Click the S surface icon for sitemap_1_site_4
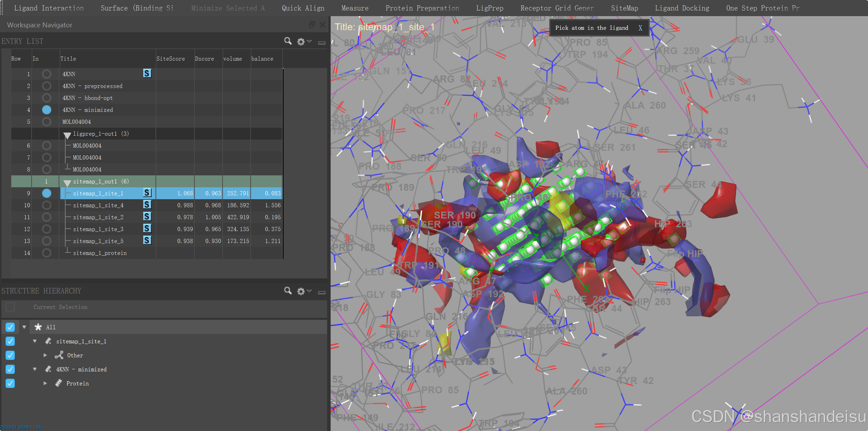 click(147, 204)
